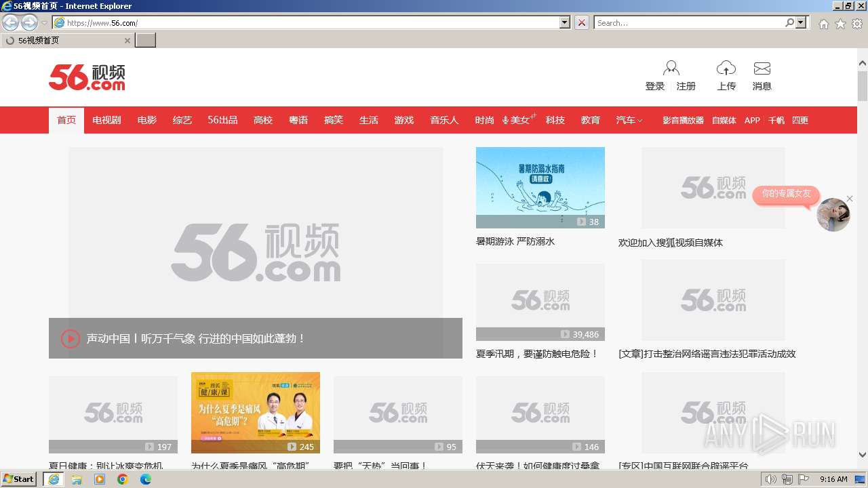Click the 千帆 link
This screenshot has width=868, height=488.
click(776, 120)
